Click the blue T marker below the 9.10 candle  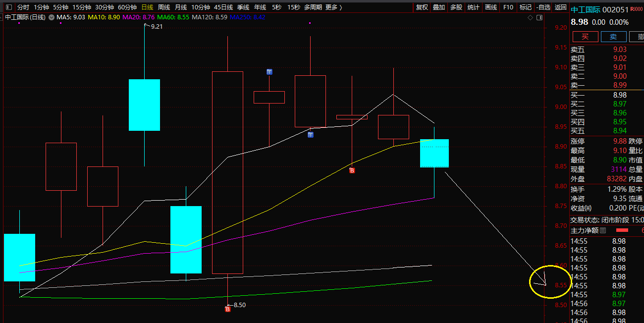[310, 135]
